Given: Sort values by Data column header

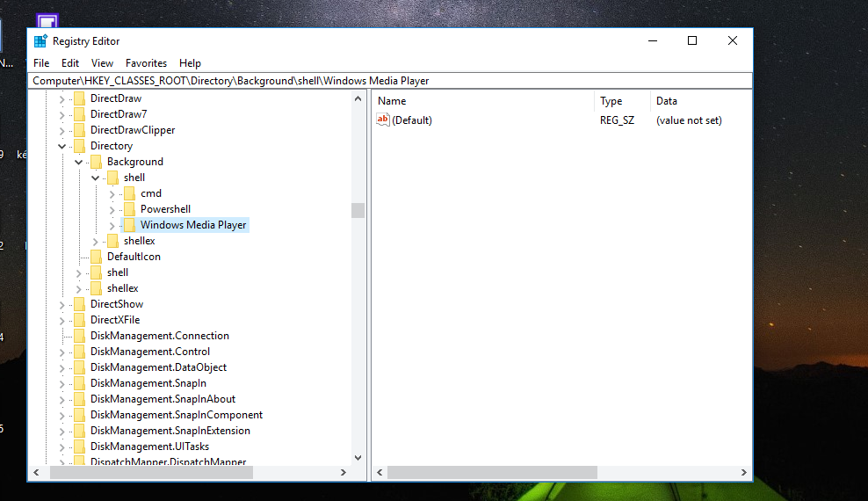Looking at the screenshot, I should [x=701, y=101].
